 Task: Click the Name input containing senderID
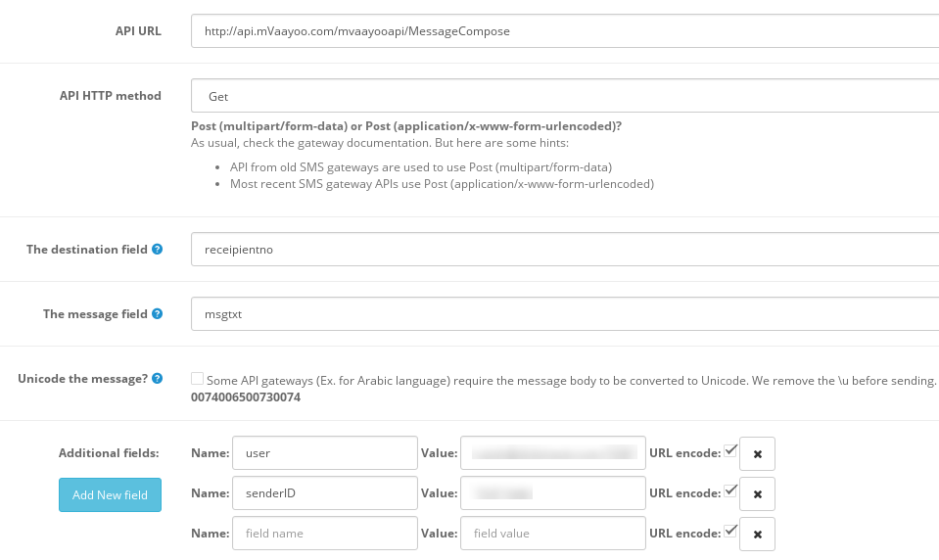point(325,493)
